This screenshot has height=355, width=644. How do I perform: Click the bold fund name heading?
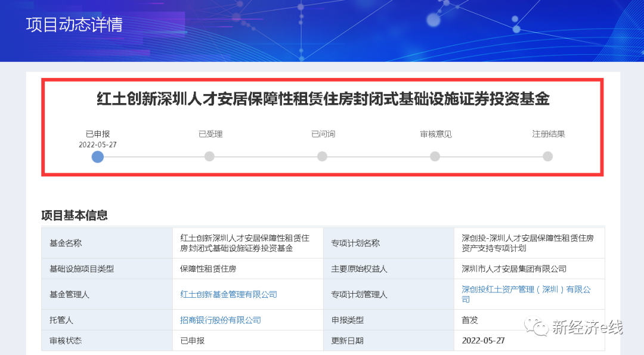point(323,99)
